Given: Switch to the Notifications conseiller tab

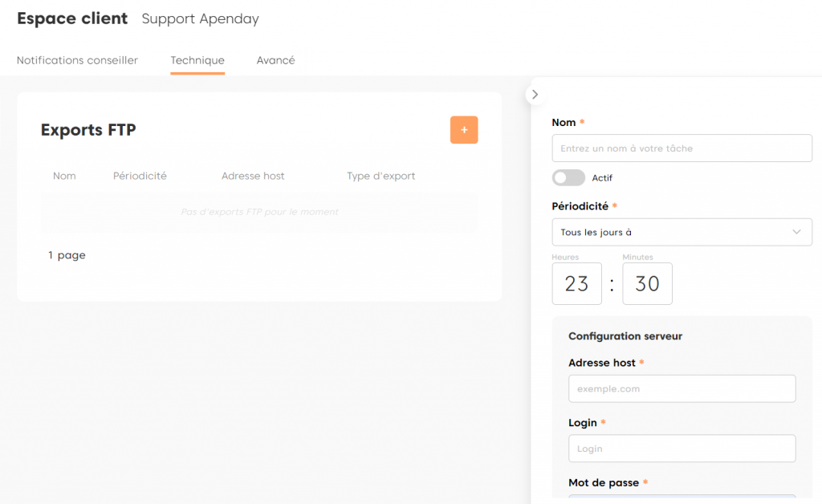Looking at the screenshot, I should 77,60.
